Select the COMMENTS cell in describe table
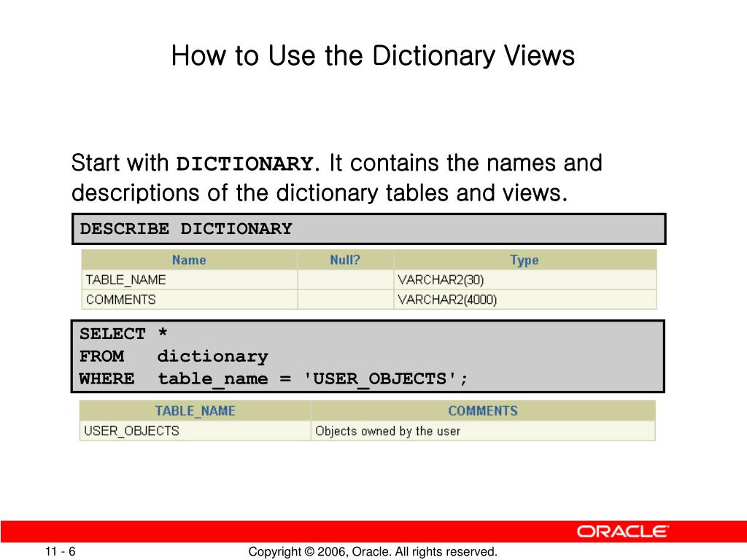Screen dimensions: 747x560 pos(189,300)
